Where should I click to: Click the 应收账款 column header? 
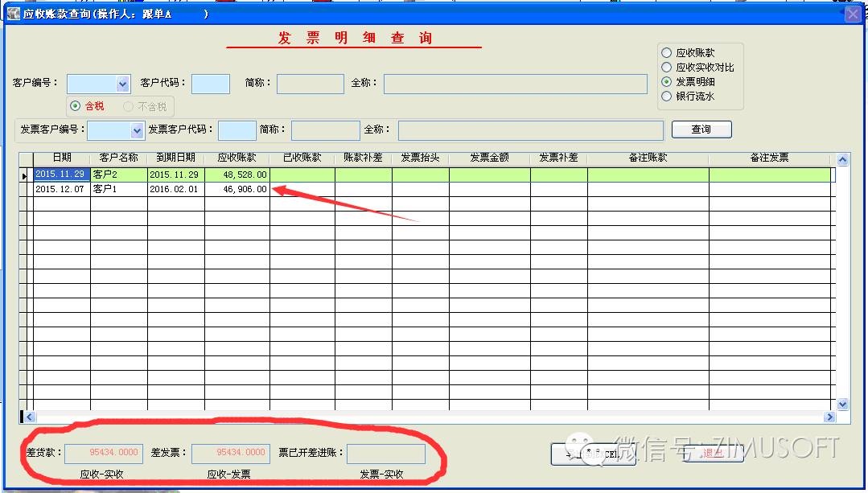pos(237,158)
